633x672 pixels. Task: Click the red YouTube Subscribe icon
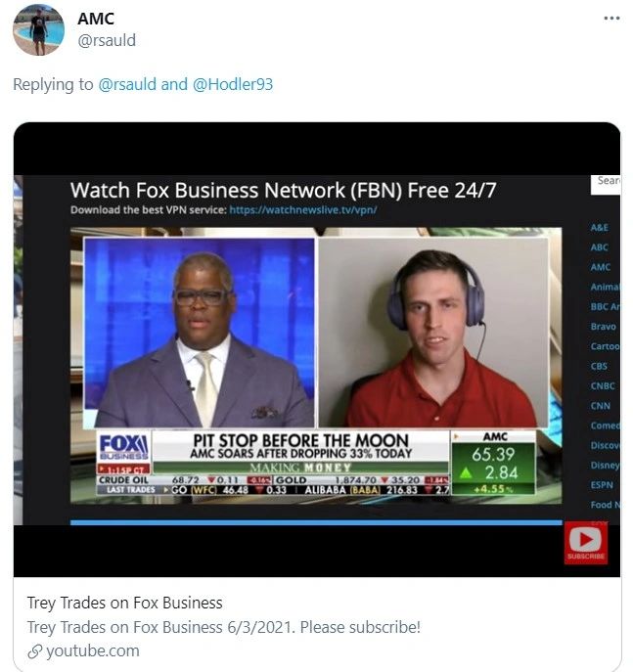tap(585, 543)
